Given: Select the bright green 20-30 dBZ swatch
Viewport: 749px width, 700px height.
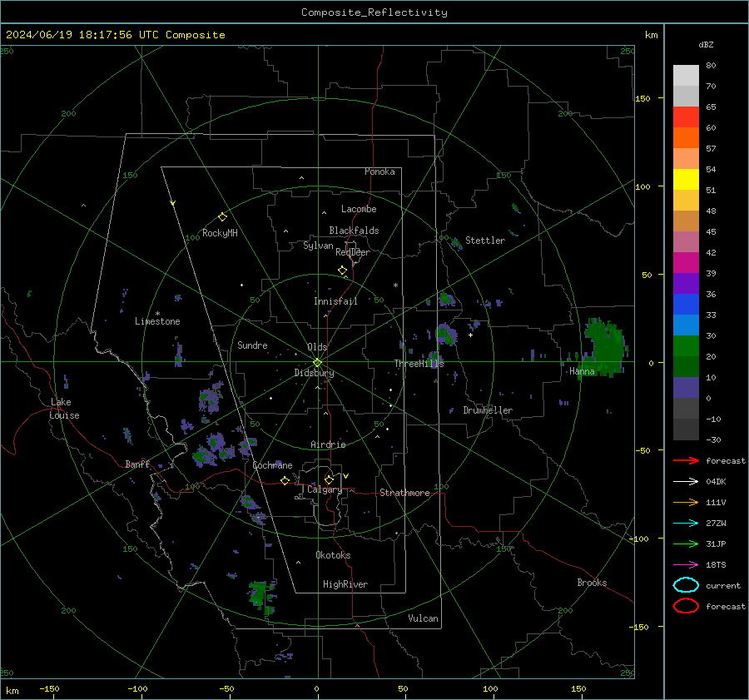Looking at the screenshot, I should (686, 346).
